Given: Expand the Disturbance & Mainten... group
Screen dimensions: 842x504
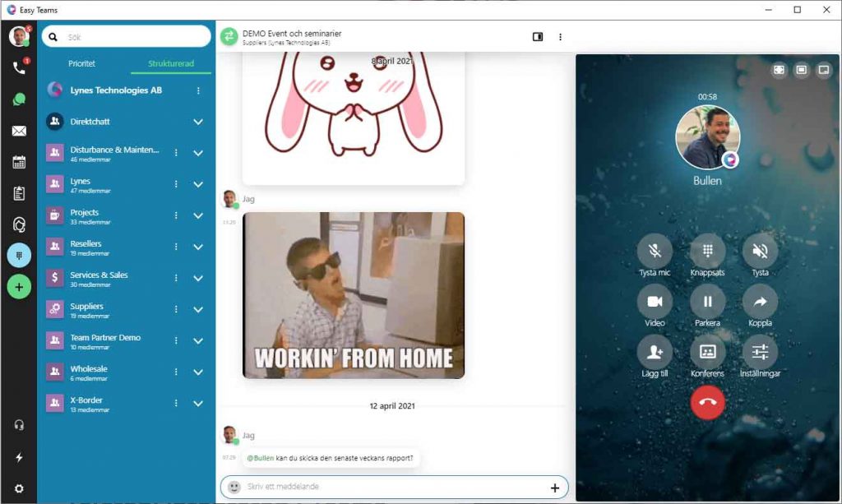Looking at the screenshot, I should 198,153.
